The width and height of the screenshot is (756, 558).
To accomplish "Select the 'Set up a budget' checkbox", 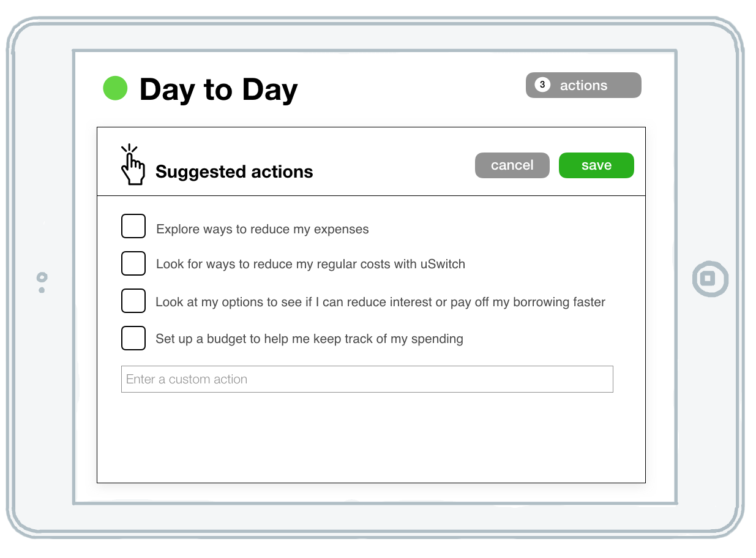I will (x=133, y=338).
